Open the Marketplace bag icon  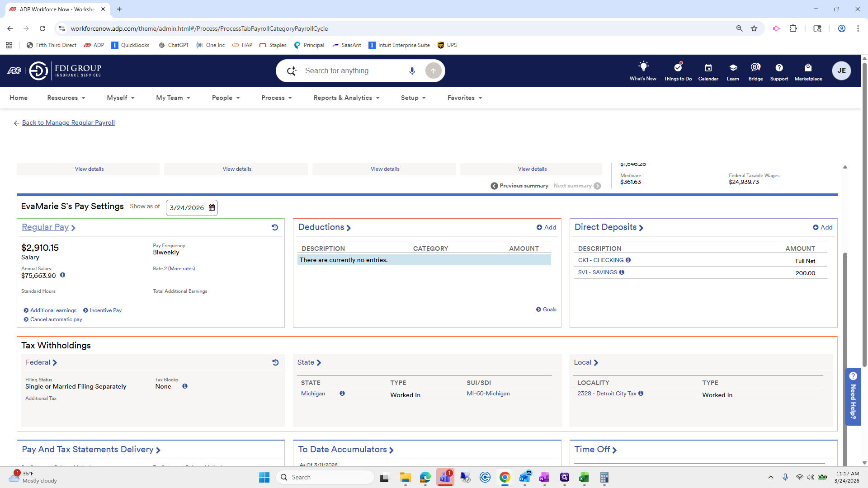click(808, 68)
